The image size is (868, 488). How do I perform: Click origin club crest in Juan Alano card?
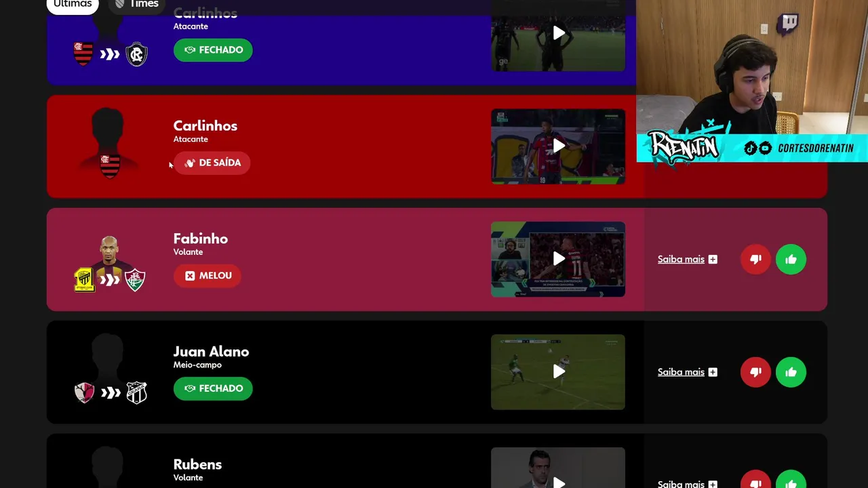click(x=84, y=392)
